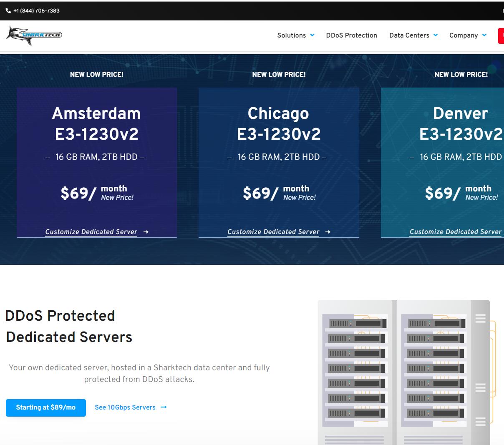The height and width of the screenshot is (445, 504).
Task: Select the Chicago E3-1230v2 card heading
Action: click(x=279, y=123)
